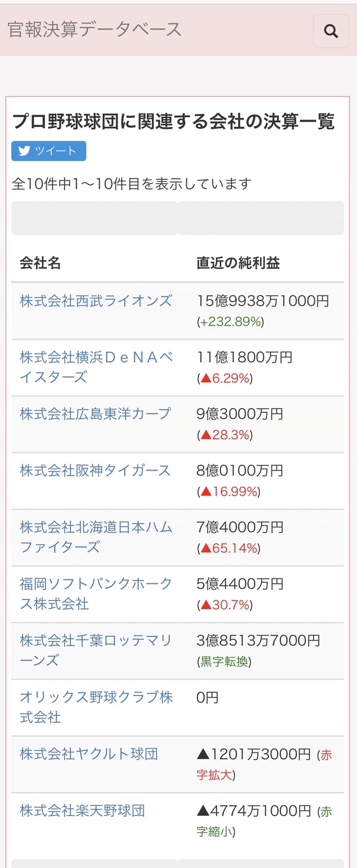Image resolution: width=357 pixels, height=868 pixels.
Task: Select 福岡ソフトバンクホークス株式会社 link
Action: coord(97,594)
